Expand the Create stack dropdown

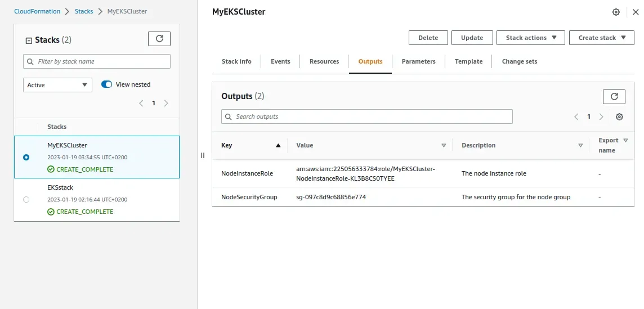(x=601, y=38)
